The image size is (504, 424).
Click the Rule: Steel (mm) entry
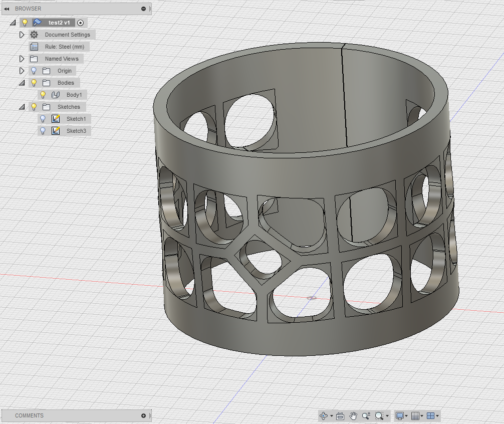pyautogui.click(x=64, y=47)
